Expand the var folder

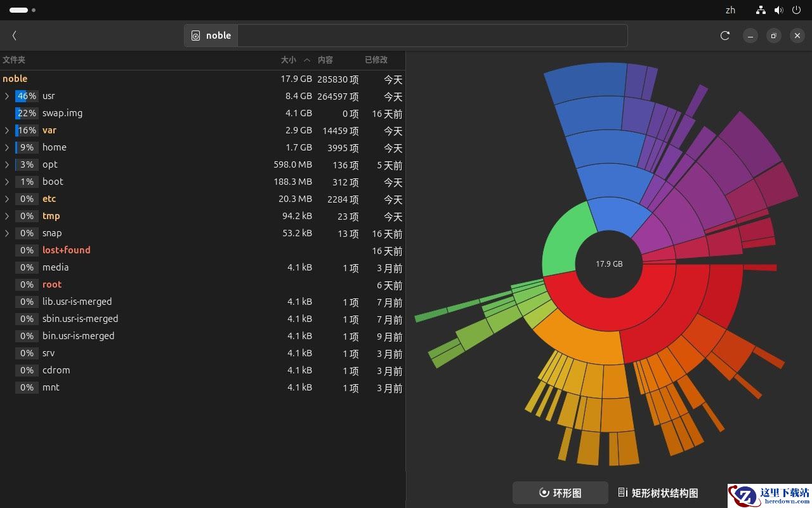(7, 130)
